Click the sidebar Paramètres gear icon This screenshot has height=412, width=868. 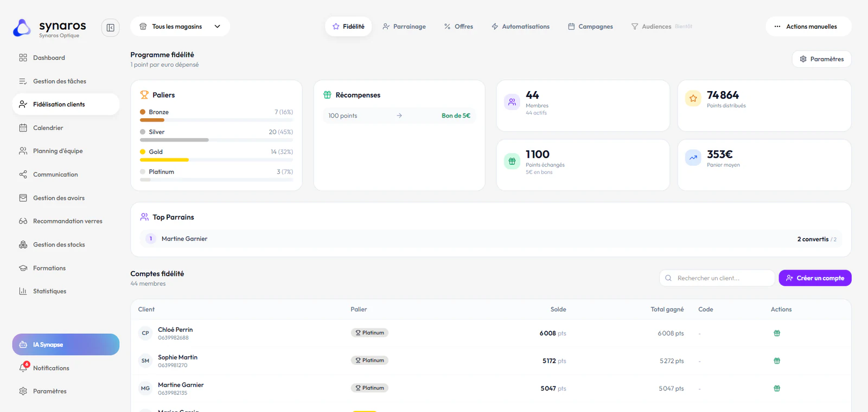point(23,391)
